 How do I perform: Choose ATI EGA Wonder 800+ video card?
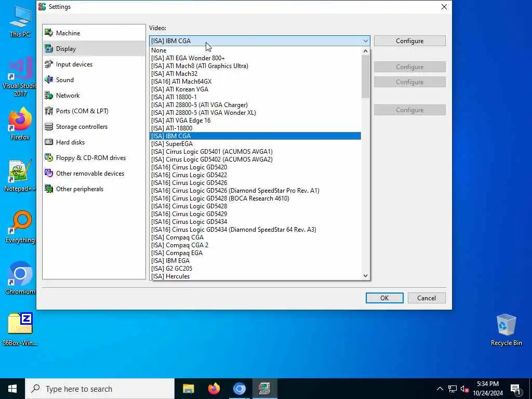(x=255, y=58)
